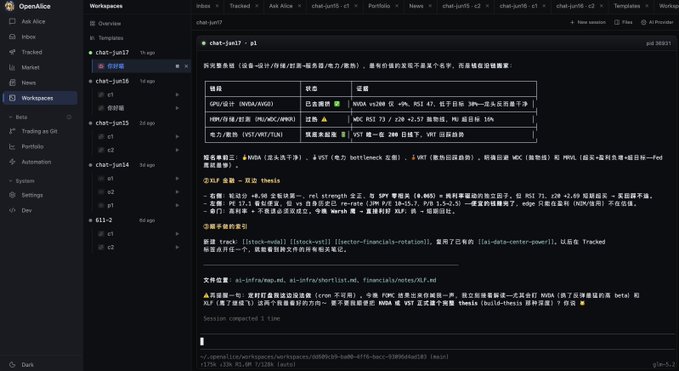Select Workspaces in the sidebar
Screen dimensions: 679x371
tap(40, 98)
